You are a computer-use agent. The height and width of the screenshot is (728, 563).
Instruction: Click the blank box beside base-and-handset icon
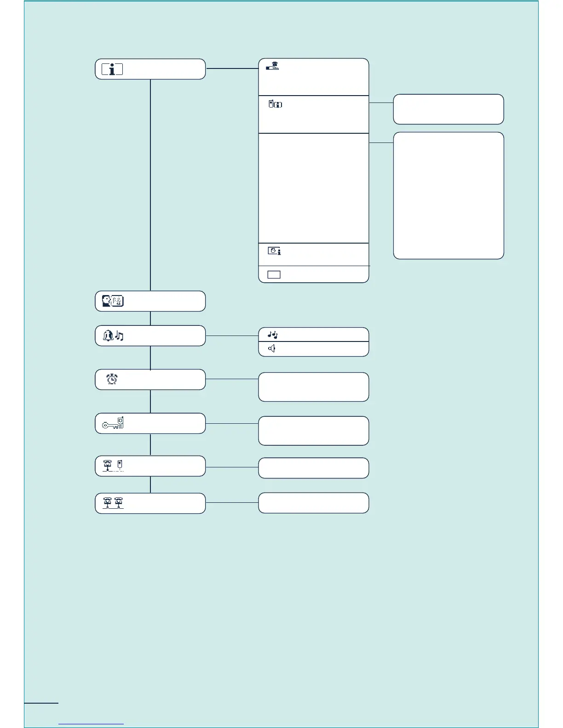point(314,468)
